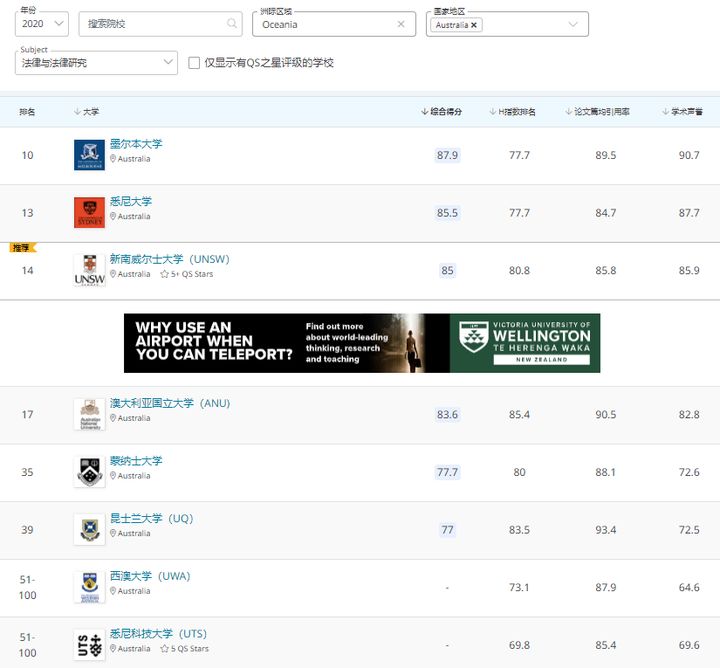The width and height of the screenshot is (720, 668).
Task: Select overall score 85.5 for Sydney
Action: point(447,213)
